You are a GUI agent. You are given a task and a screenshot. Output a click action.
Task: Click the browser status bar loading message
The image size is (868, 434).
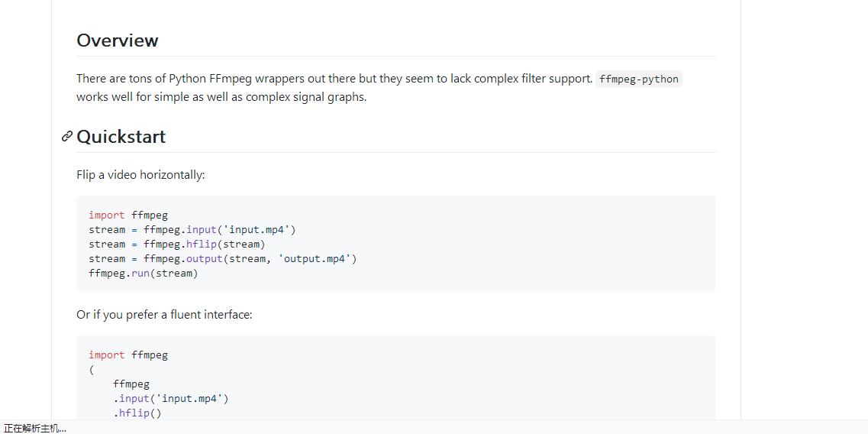pos(35,428)
